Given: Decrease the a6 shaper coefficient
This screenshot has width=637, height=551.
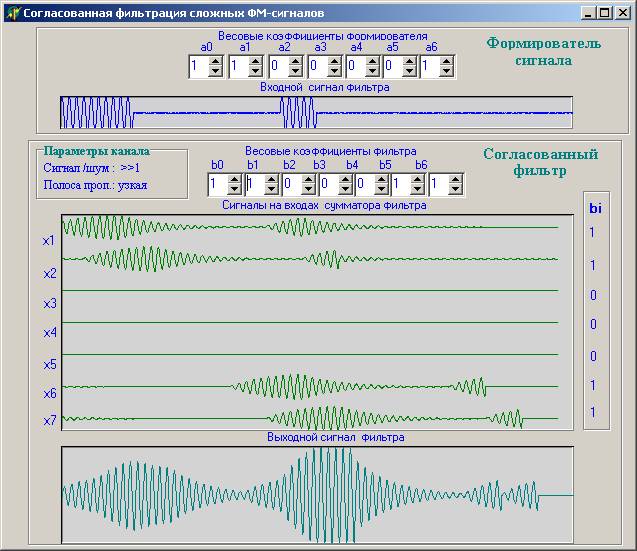Looking at the screenshot, I should pyautogui.click(x=446, y=71).
